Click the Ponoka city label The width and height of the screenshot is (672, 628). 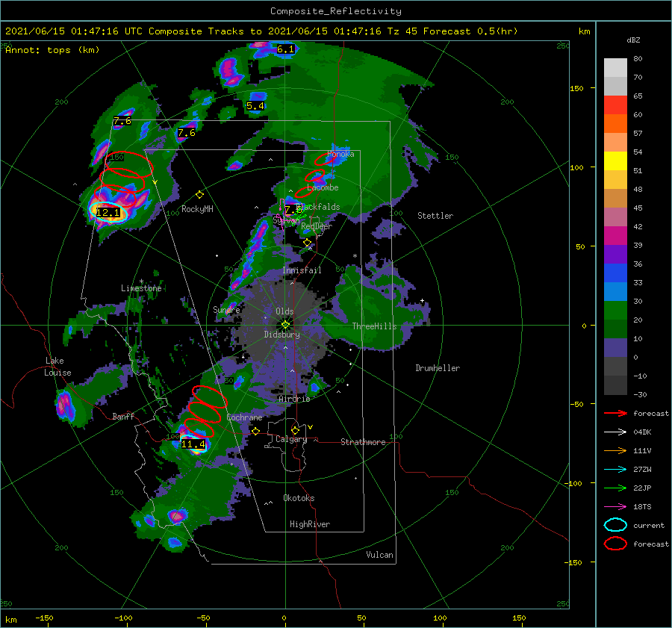[x=340, y=154]
